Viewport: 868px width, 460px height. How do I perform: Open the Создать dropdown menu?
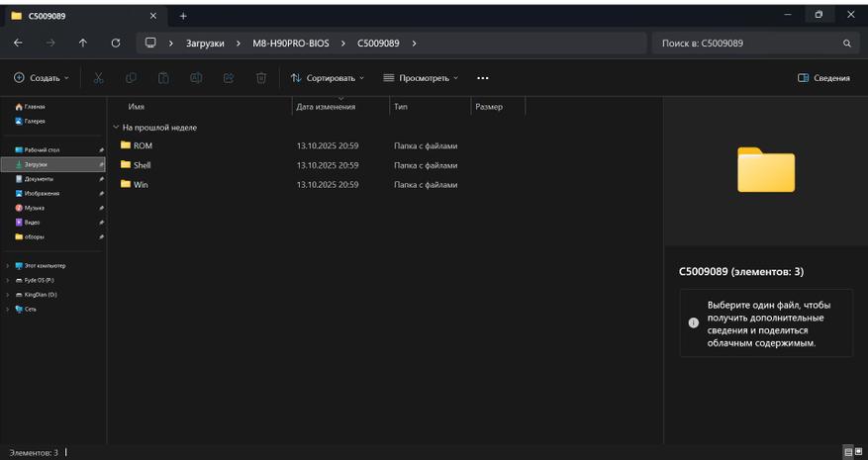tap(42, 78)
